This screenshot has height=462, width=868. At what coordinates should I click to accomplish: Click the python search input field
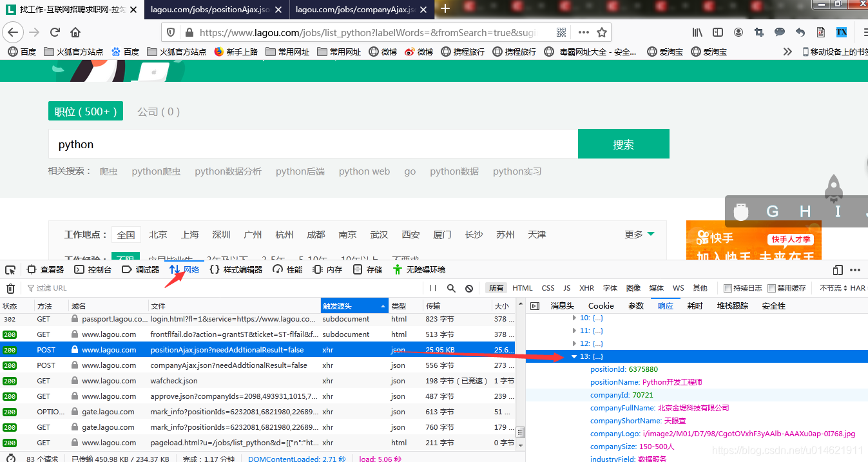(x=313, y=144)
